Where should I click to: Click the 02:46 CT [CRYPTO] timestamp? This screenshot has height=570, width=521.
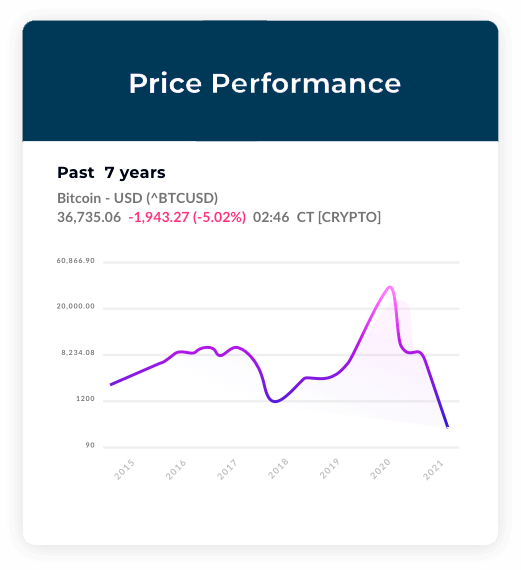pos(317,217)
